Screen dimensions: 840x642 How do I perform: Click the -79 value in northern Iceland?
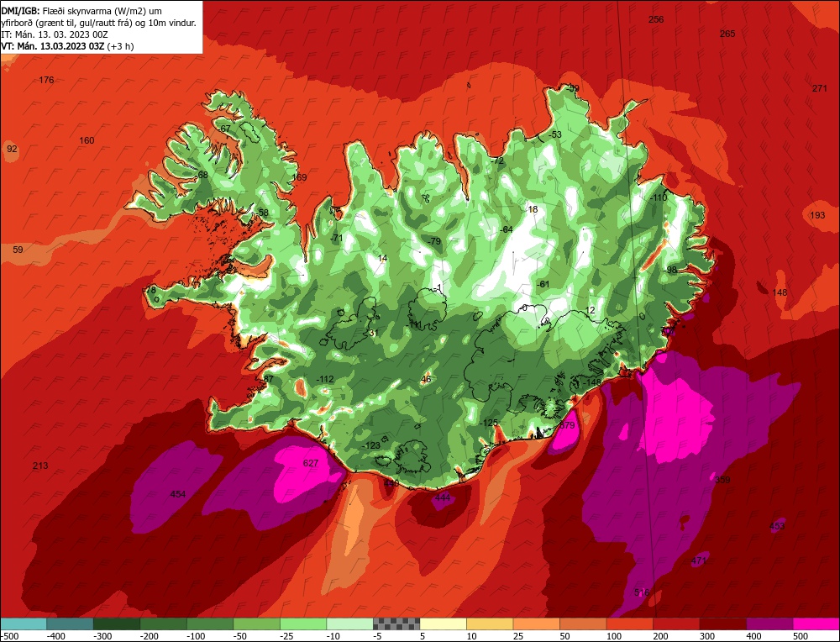coord(434,242)
